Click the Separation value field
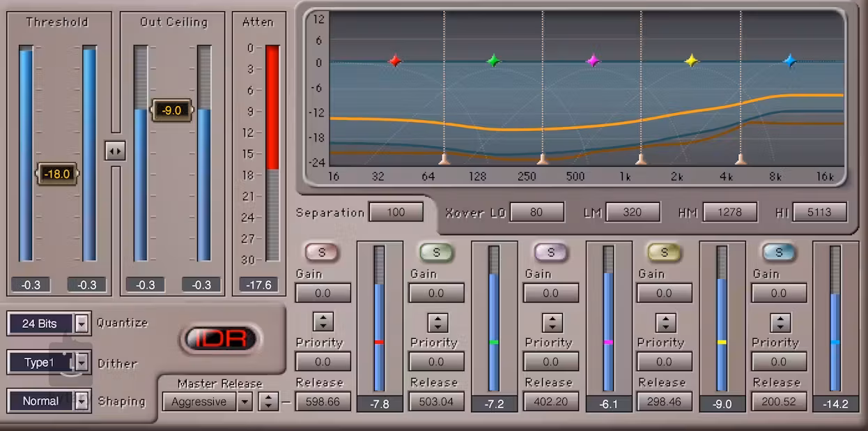868x431 pixels. [x=396, y=212]
